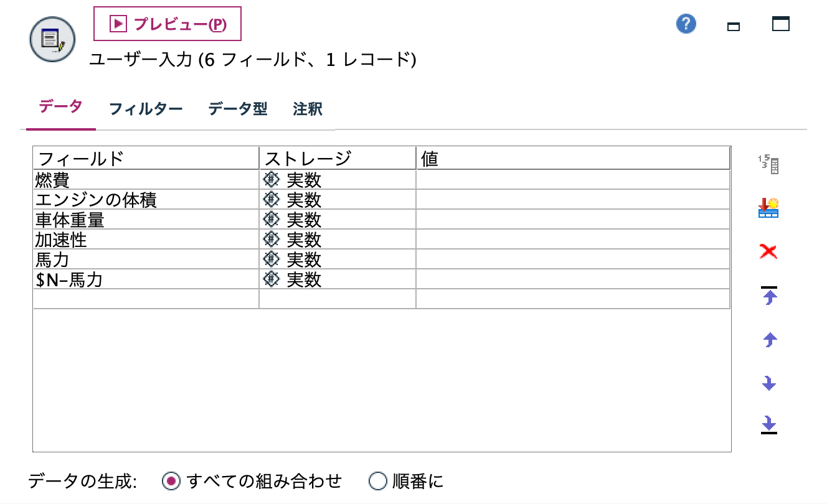Enable 順番に data generation mode
Viewport: 827px width, 504px height.
[x=376, y=481]
